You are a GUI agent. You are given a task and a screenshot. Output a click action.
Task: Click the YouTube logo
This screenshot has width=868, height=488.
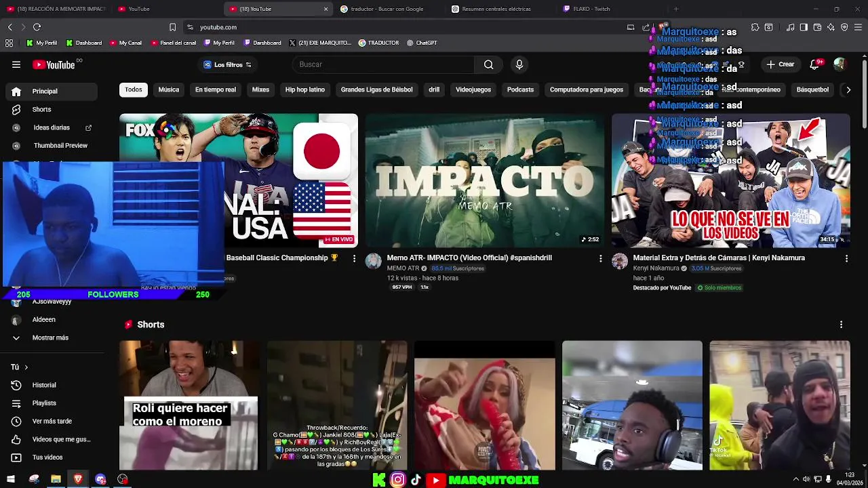[x=54, y=64]
